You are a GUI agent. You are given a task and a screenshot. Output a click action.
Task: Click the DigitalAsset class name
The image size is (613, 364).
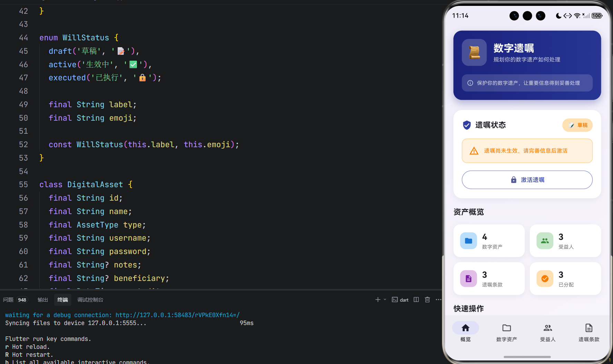[x=95, y=184]
